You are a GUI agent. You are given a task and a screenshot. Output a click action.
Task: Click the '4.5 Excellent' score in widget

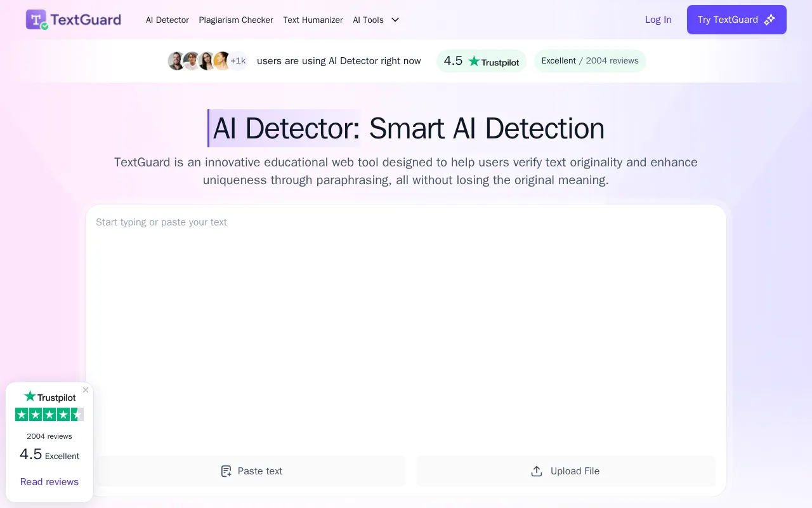(49, 455)
